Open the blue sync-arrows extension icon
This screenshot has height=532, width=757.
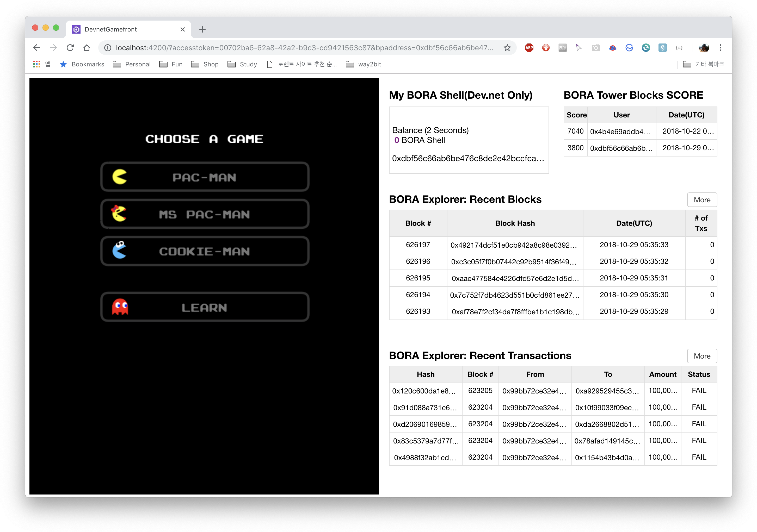[x=629, y=48]
